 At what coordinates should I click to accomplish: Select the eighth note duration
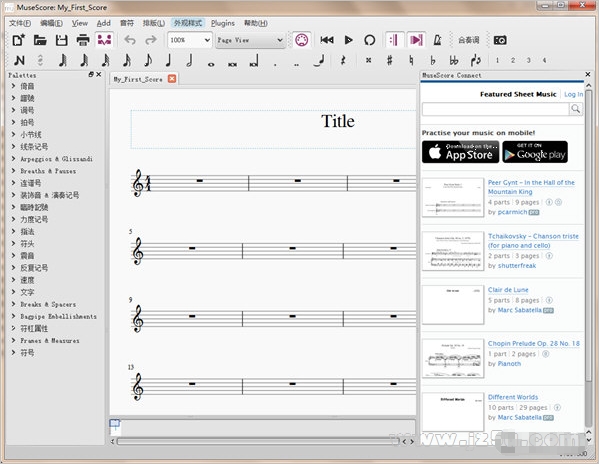tap(148, 60)
